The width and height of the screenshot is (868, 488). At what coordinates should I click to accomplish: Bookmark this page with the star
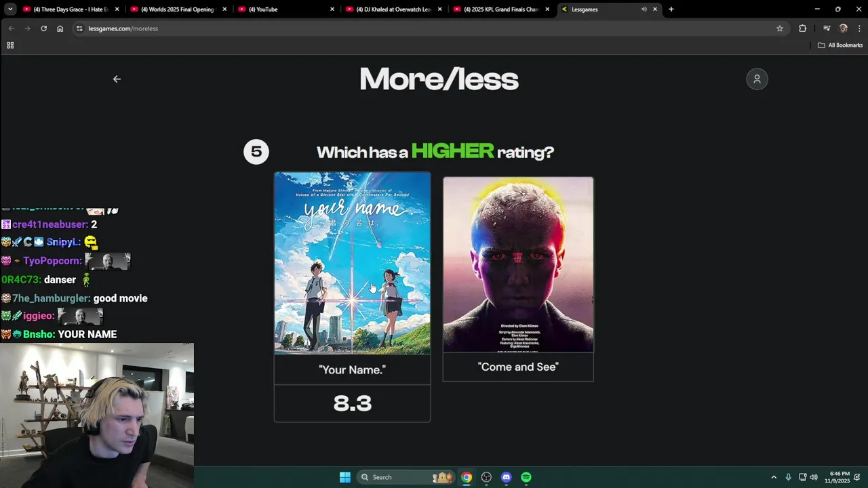[780, 28]
